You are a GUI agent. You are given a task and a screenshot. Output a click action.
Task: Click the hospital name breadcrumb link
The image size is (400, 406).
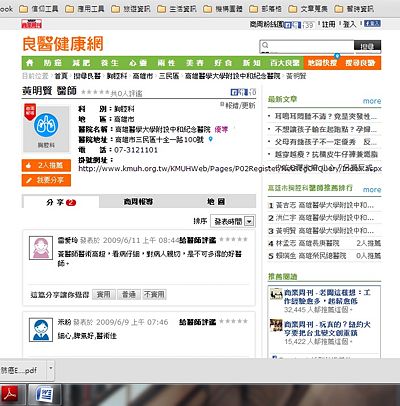(x=232, y=76)
